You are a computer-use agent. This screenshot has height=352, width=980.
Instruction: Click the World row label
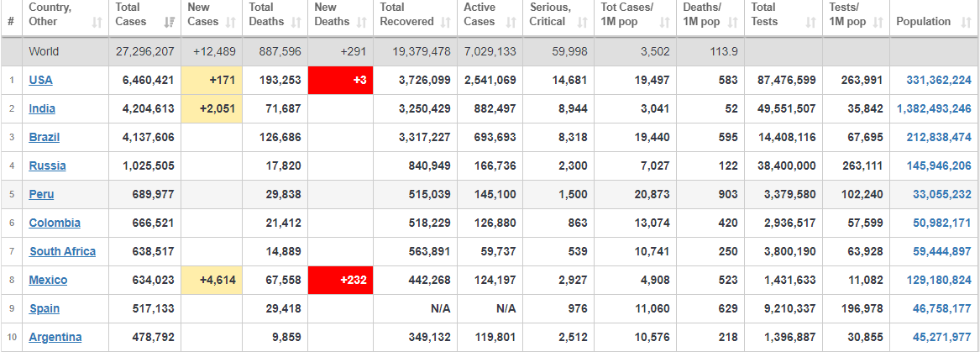point(44,51)
